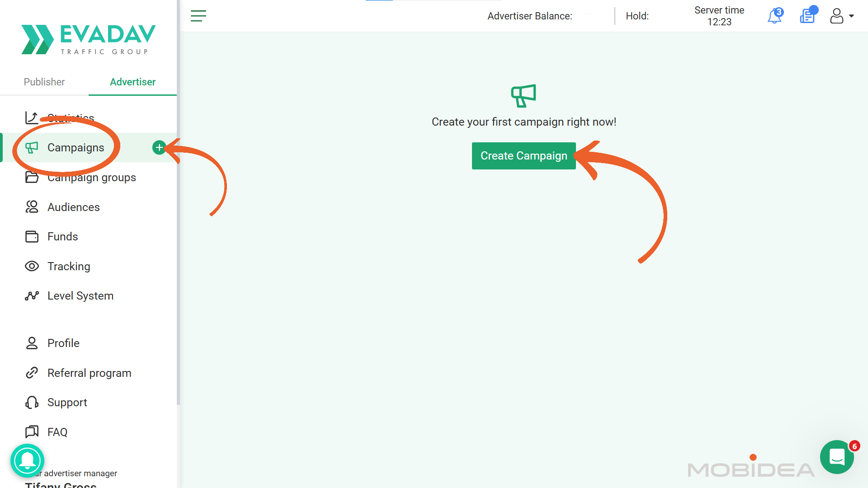868x488 pixels.
Task: Open the FAQ page
Action: (57, 432)
